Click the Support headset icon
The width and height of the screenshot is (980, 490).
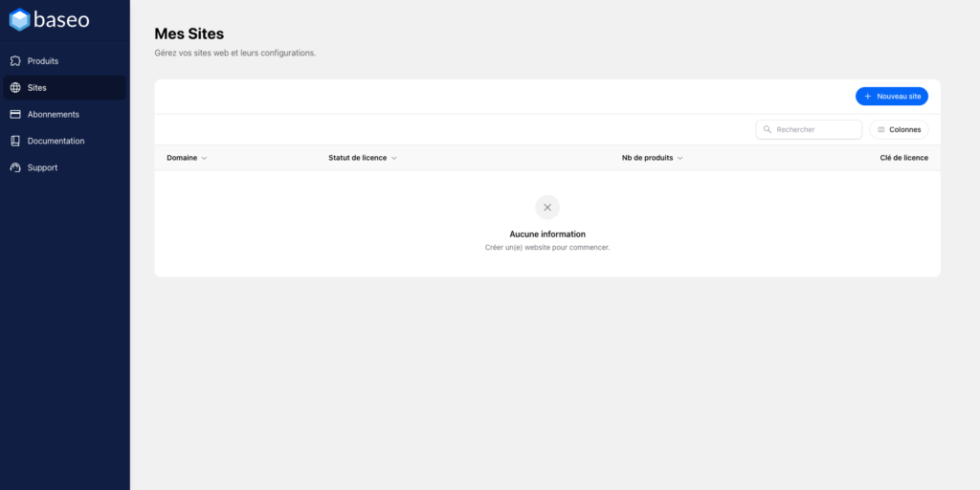[x=15, y=167]
